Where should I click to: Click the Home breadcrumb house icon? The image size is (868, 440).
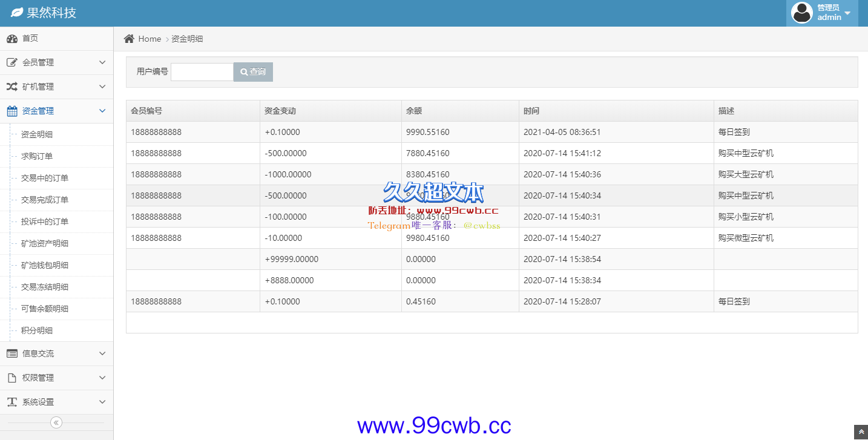click(x=129, y=39)
